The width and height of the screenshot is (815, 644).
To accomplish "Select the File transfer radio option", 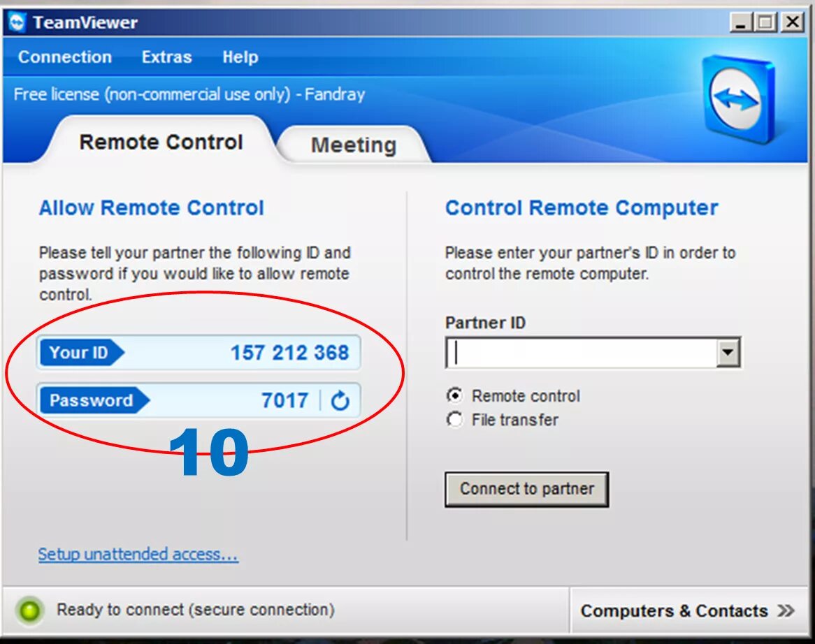I will [x=455, y=419].
